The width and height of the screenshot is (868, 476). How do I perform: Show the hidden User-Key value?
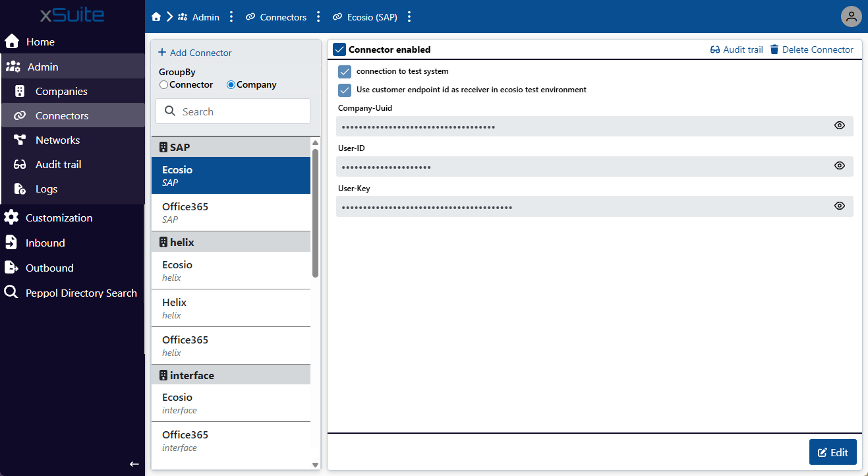tap(839, 206)
